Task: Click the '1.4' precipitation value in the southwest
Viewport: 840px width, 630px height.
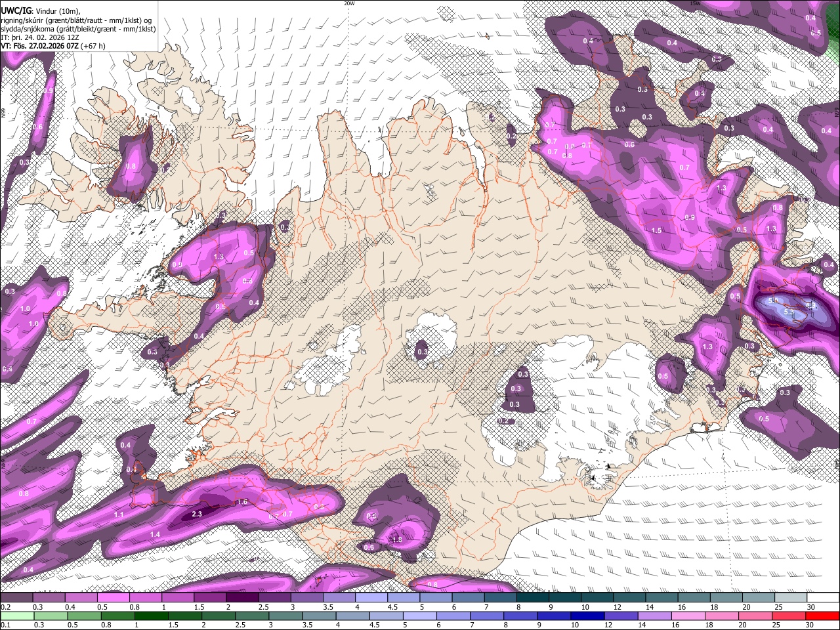Action: point(155,535)
